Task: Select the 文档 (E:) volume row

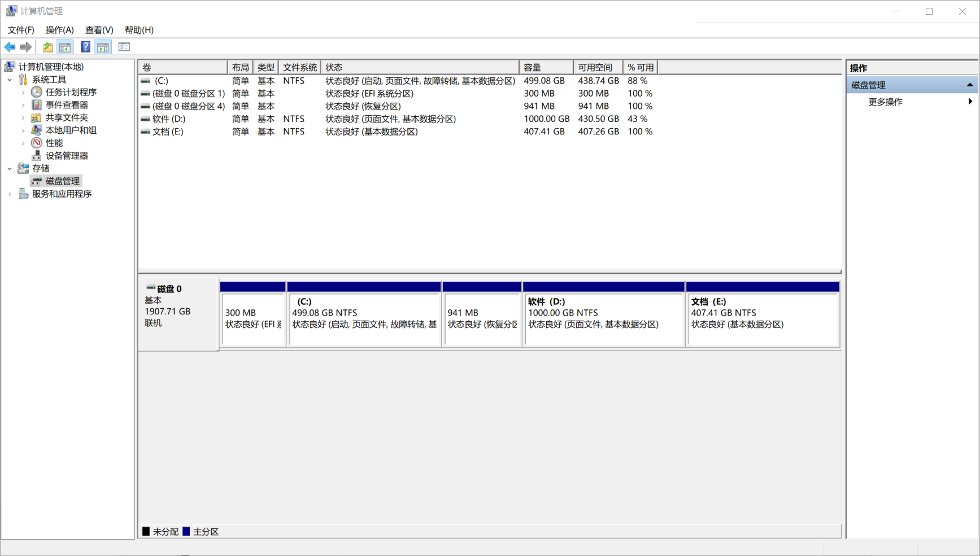Action: pos(398,132)
